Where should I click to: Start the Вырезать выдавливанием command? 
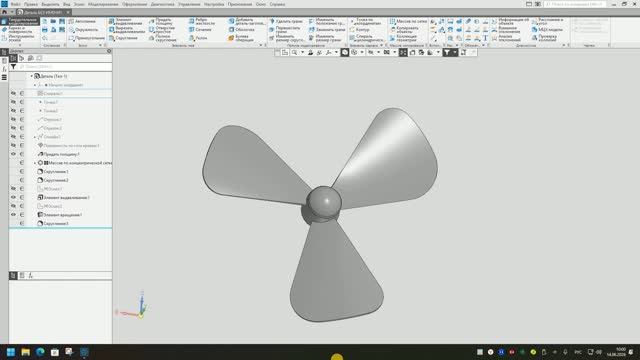tap(127, 30)
